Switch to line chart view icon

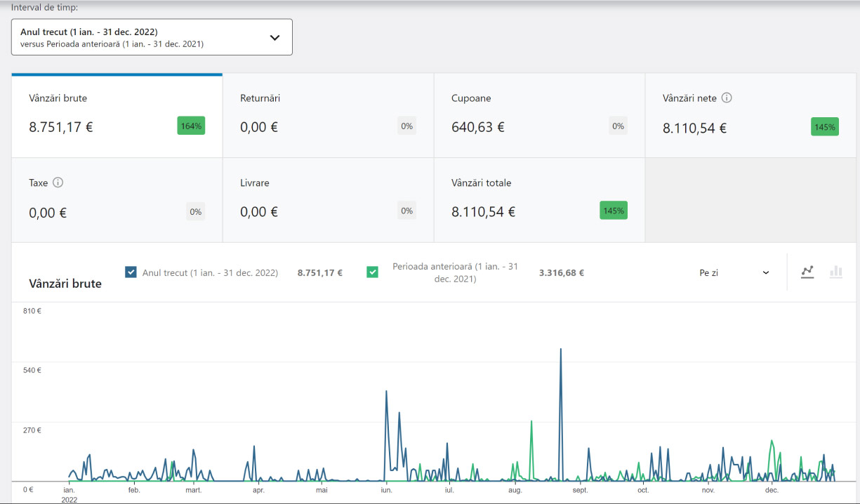click(807, 272)
